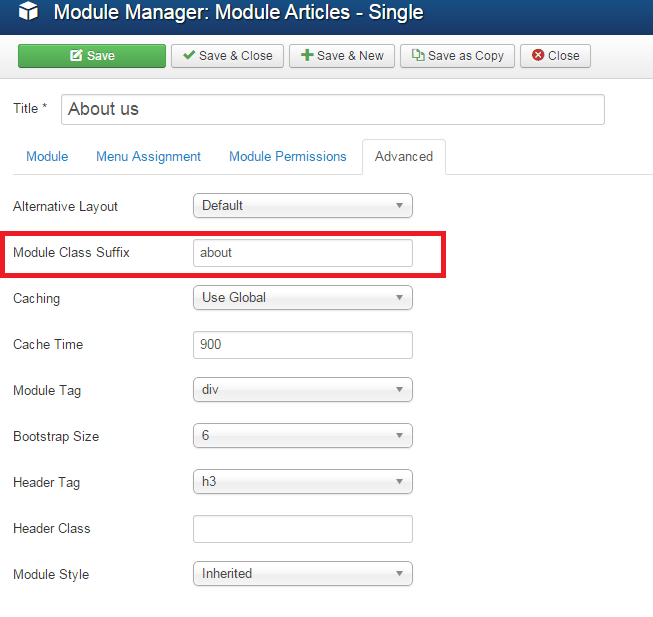
Task: Click the Cache Time field showing 900
Action: pyautogui.click(x=303, y=345)
